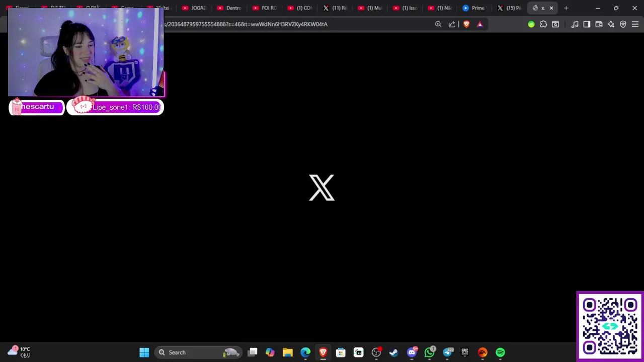Viewport: 644px width, 362px height.
Task: Open Microsoft Edge from taskbar
Action: coord(305,352)
